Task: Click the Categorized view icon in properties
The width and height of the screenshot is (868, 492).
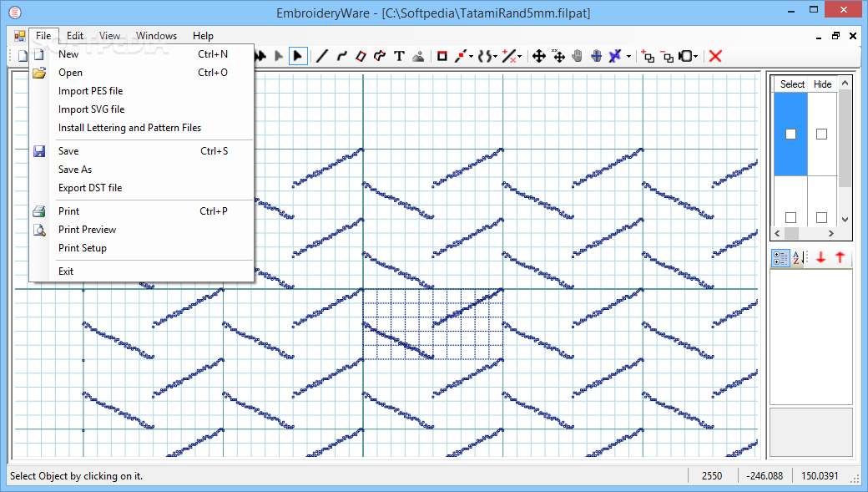Action: coord(780,258)
